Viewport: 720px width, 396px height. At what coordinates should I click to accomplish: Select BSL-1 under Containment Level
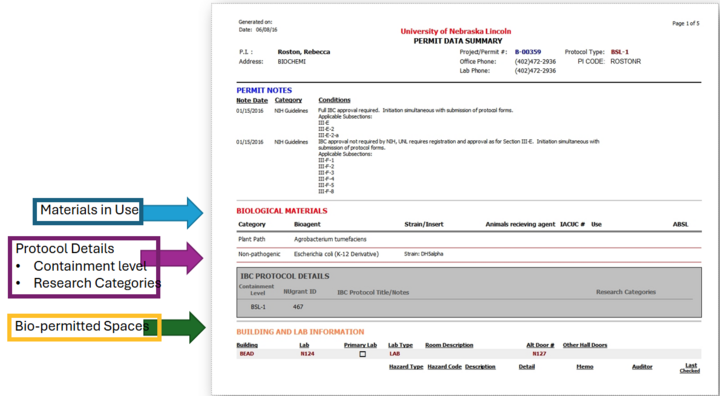point(258,307)
